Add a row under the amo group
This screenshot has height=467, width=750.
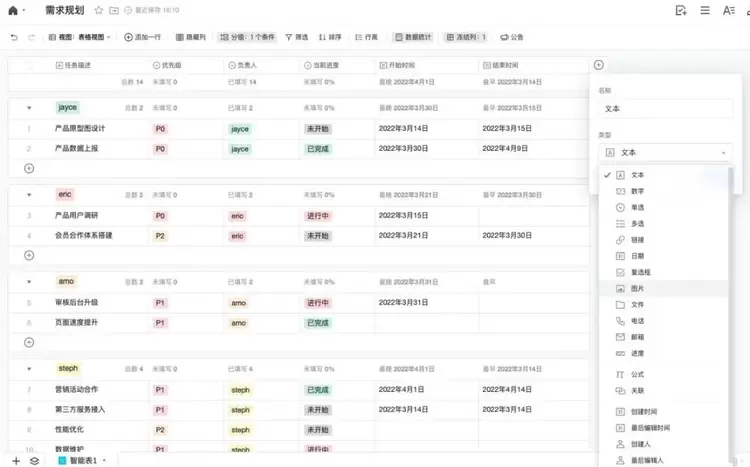pos(29,343)
